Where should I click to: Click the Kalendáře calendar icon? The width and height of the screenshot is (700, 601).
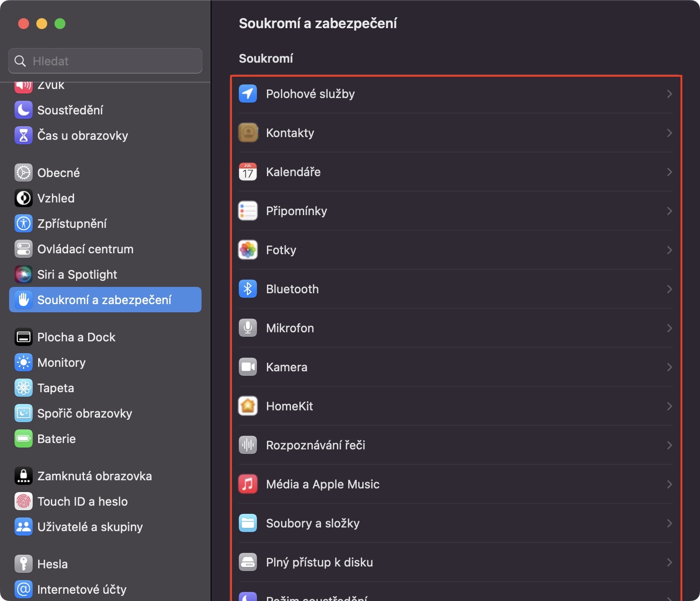pyautogui.click(x=248, y=172)
